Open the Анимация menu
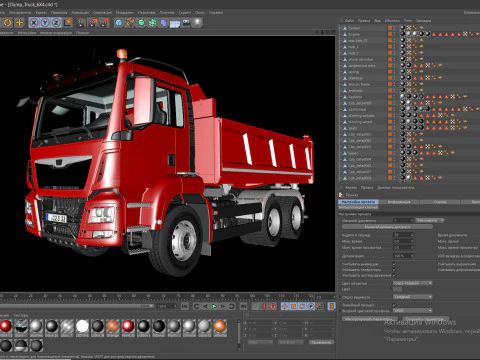The image size is (480, 360). tap(80, 13)
